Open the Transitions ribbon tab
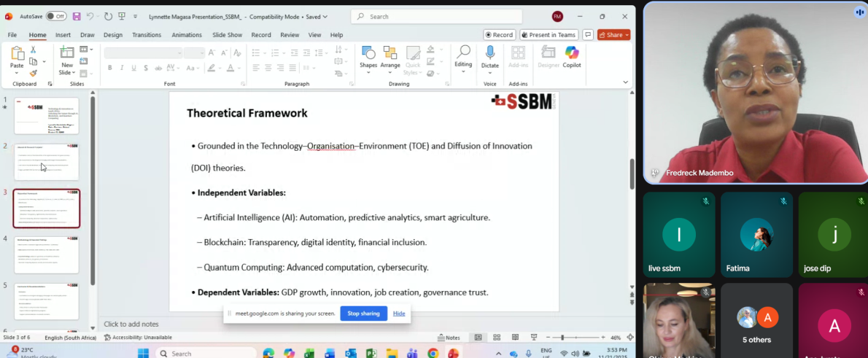 [147, 35]
